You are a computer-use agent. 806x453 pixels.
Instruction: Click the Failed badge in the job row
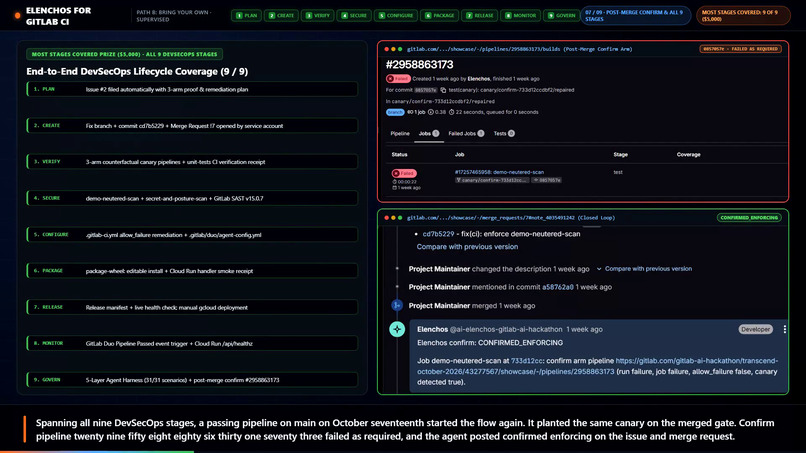coord(404,173)
